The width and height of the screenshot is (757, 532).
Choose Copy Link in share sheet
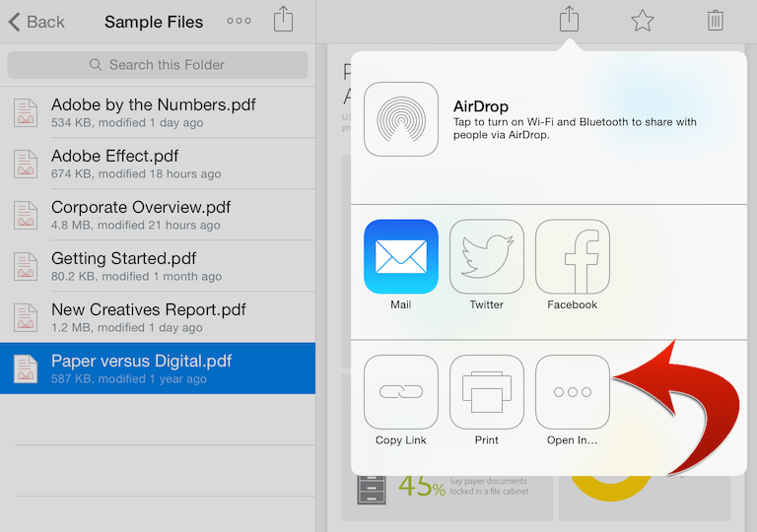(401, 392)
